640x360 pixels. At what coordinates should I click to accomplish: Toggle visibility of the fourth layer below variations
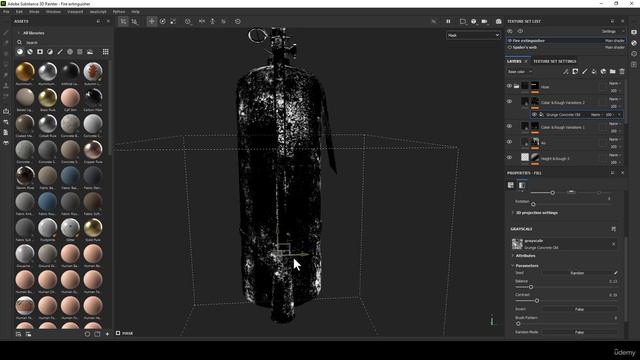click(509, 142)
